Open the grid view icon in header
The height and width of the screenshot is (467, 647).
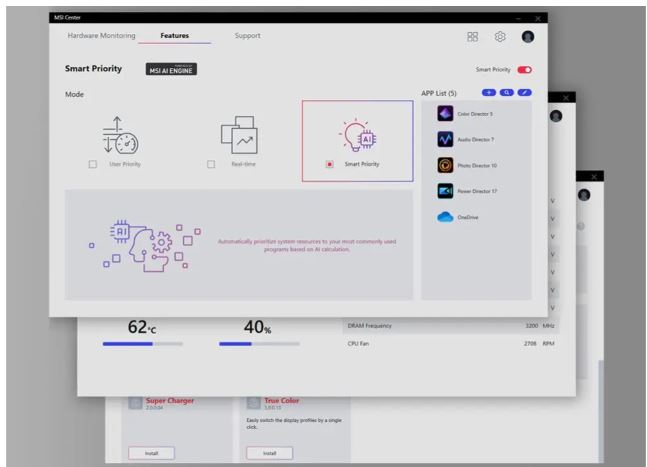(x=472, y=37)
